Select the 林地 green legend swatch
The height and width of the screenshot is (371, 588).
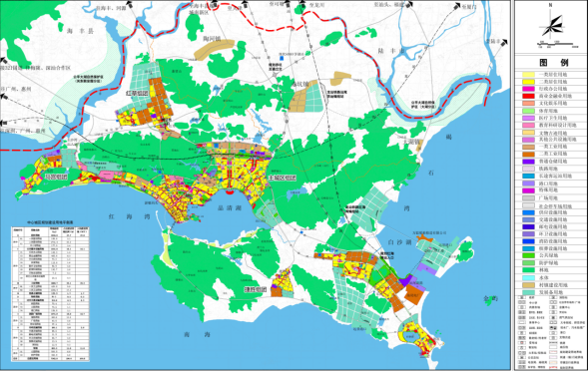(x=529, y=270)
